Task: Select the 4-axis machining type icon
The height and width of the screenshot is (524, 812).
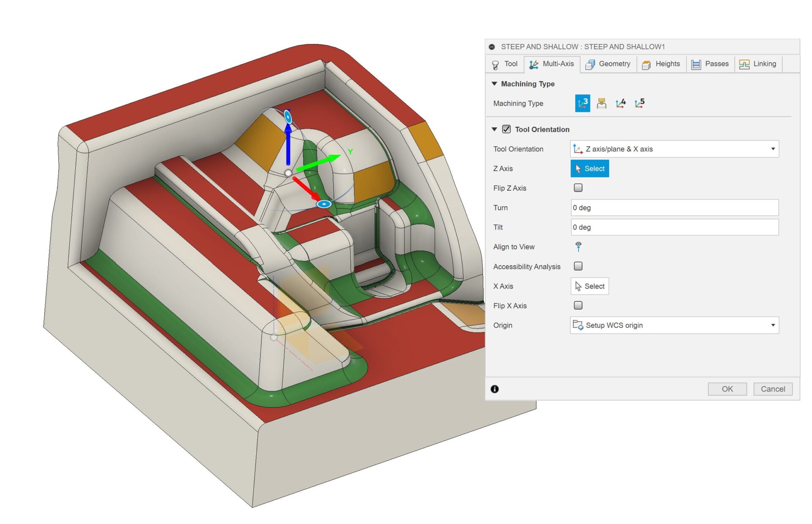Action: click(x=620, y=103)
